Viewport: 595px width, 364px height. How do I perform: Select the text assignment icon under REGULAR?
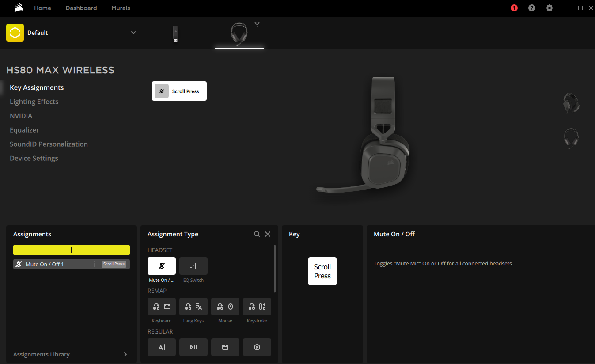point(162,347)
